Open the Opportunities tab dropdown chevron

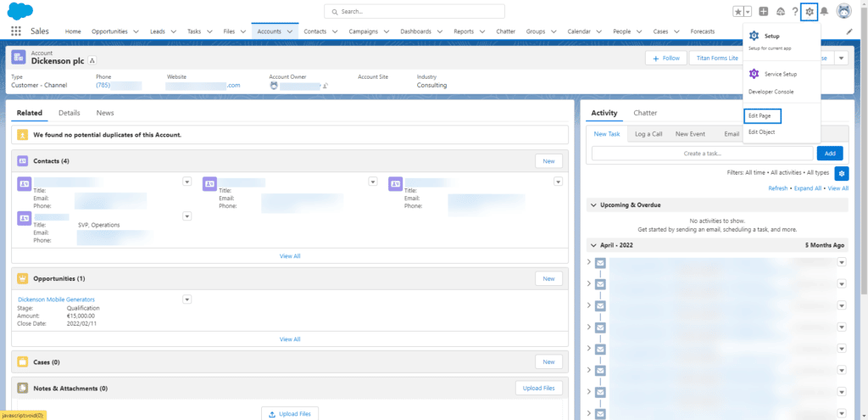tap(136, 31)
